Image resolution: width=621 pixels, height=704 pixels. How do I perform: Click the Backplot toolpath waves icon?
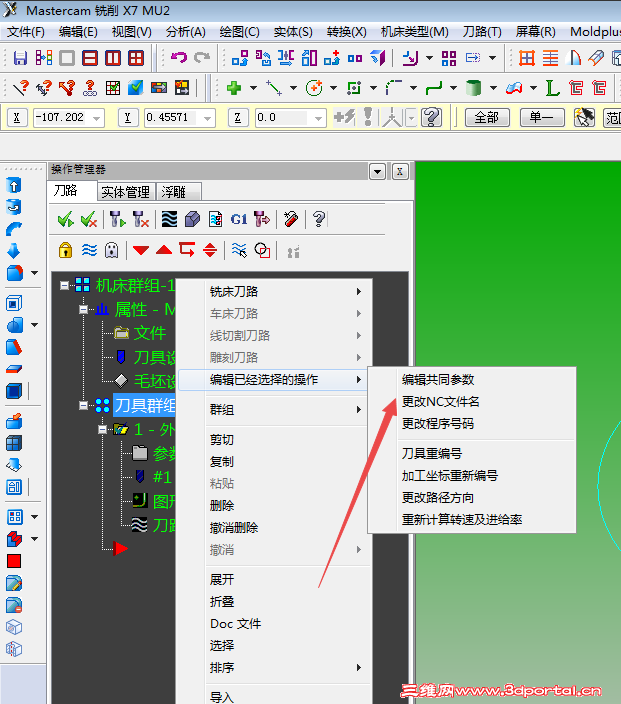pos(169,220)
